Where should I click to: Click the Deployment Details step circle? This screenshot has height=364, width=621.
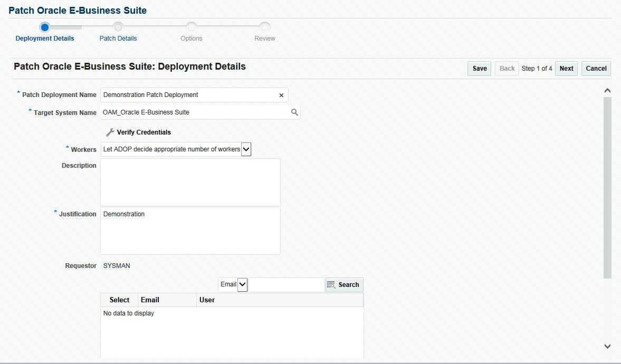pyautogui.click(x=45, y=27)
